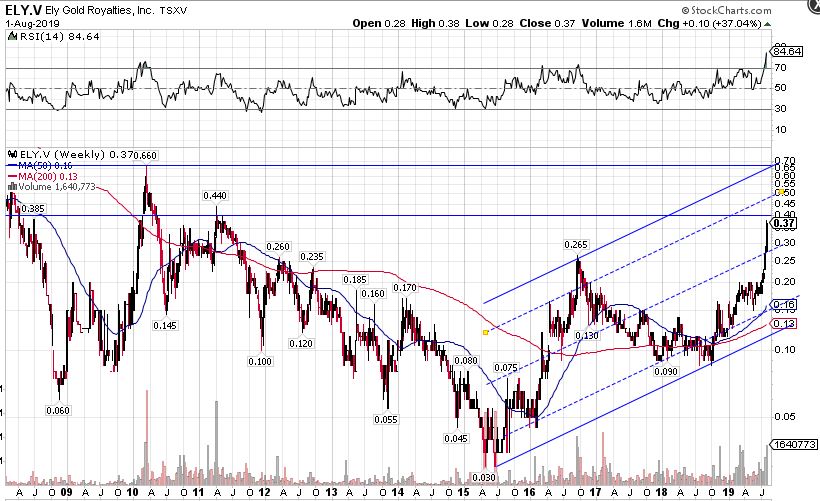Click the 0.120 low price label
820x501 pixels.
(301, 344)
